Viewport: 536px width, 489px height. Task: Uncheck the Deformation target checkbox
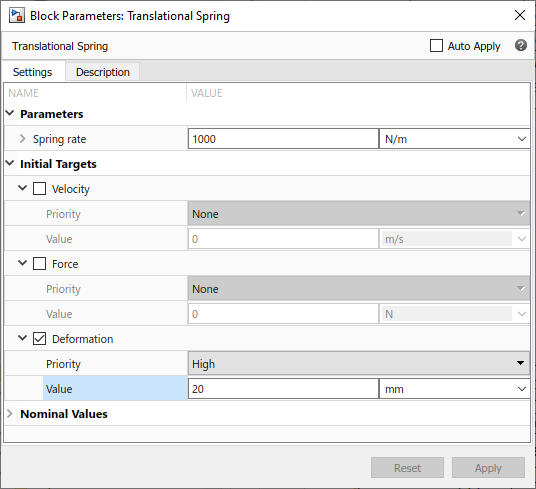coord(39,339)
